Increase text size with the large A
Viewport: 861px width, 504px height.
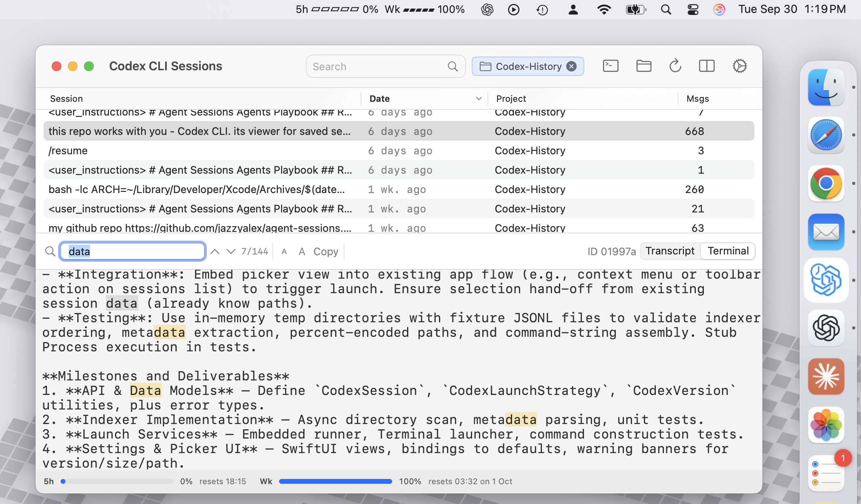[x=302, y=252]
